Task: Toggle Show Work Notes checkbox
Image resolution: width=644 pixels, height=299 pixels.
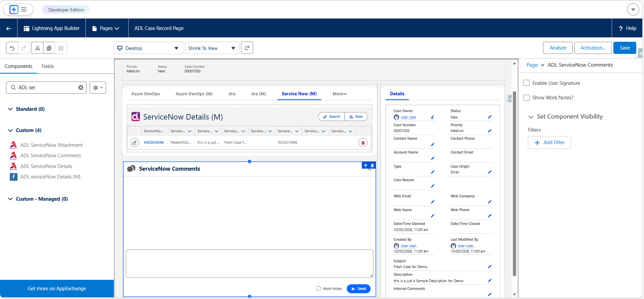Action: (x=527, y=98)
